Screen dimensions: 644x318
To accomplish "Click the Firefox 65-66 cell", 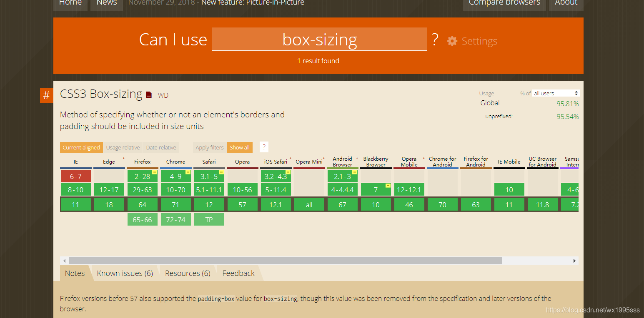I will 143,219.
